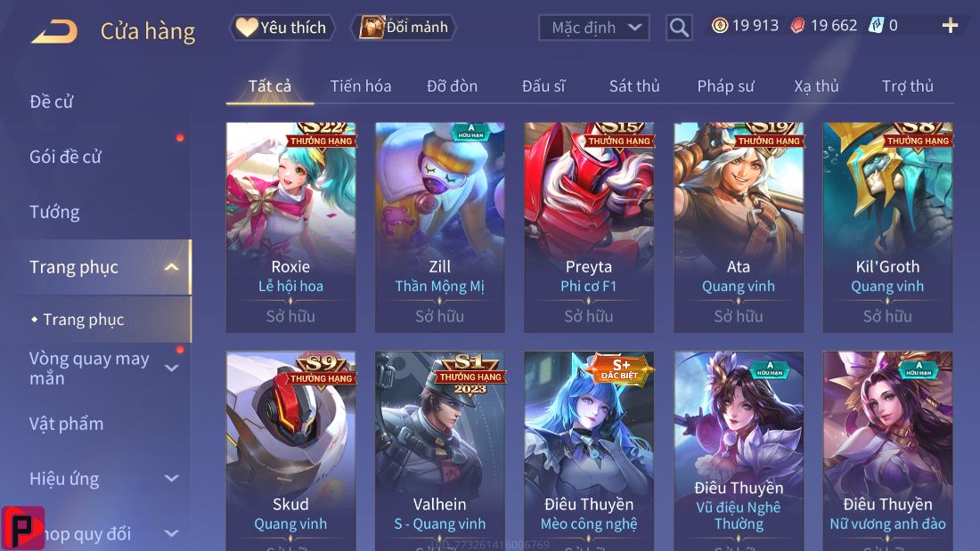Click the gold coin balance icon

pyautogui.click(x=720, y=25)
